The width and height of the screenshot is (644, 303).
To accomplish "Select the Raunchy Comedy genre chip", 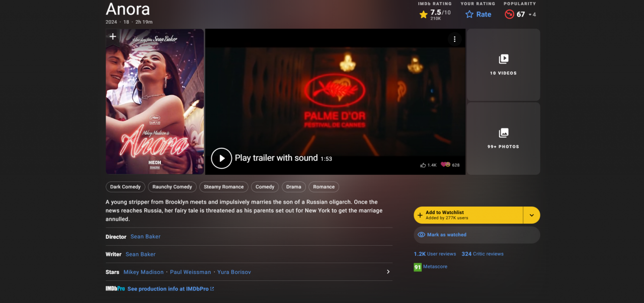I will 172,187.
